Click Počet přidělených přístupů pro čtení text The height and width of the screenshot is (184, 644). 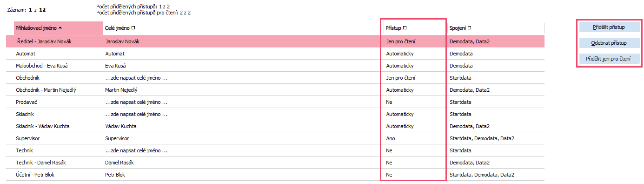tap(143, 13)
